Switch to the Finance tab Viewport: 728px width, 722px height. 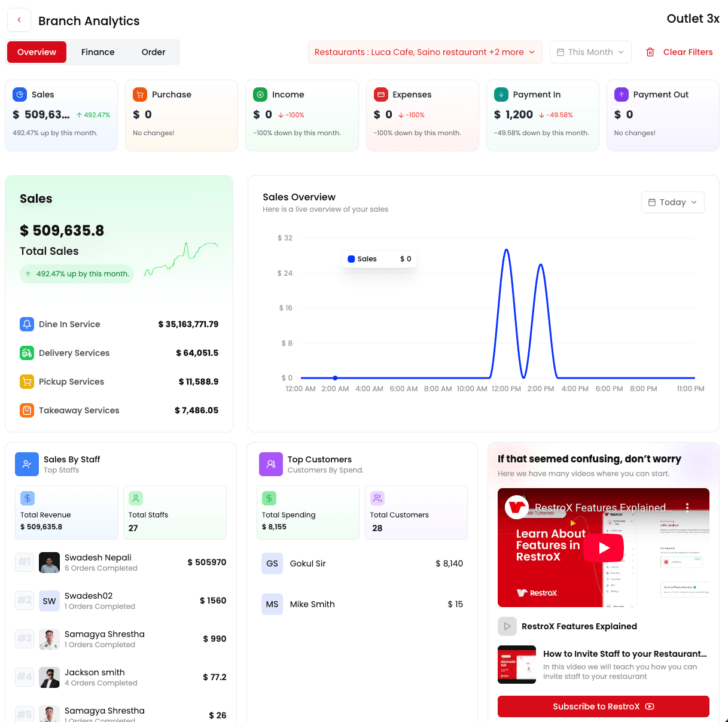click(98, 52)
